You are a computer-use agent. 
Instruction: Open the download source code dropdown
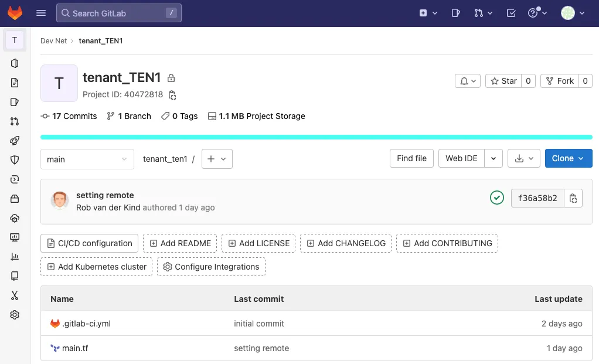click(x=524, y=158)
